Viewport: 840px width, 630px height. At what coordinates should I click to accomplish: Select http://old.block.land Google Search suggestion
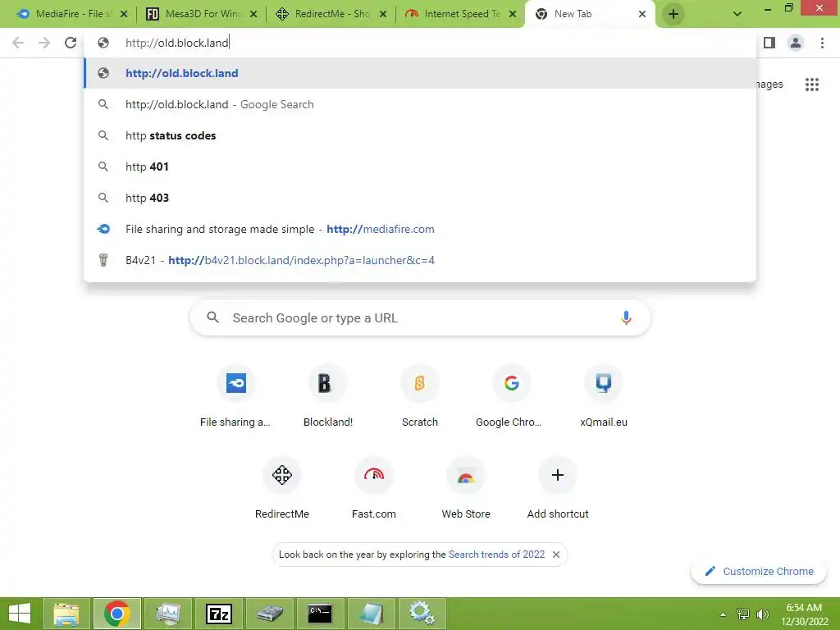tap(420, 104)
